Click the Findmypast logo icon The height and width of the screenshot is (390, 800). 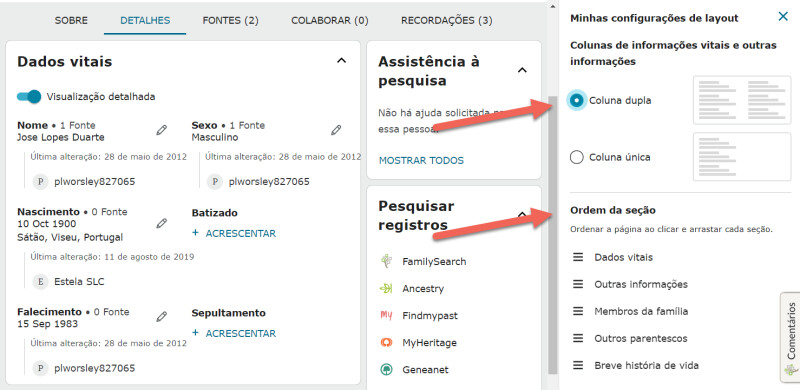(x=386, y=315)
